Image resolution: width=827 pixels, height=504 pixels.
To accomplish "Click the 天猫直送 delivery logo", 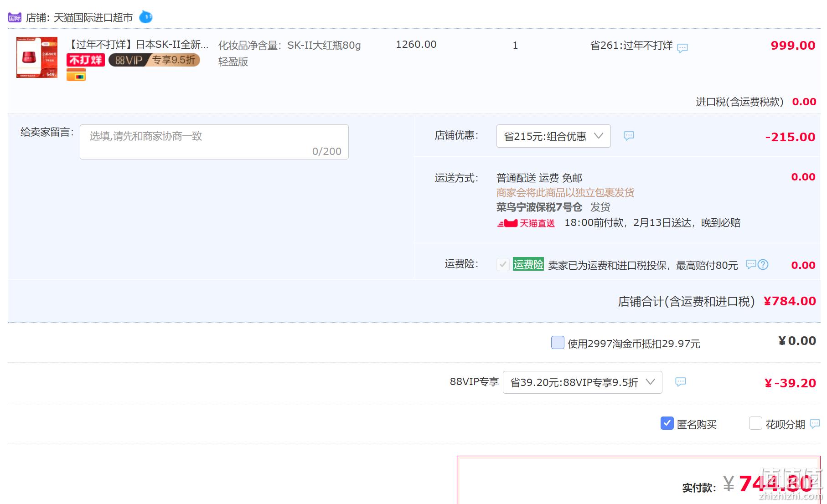I will (526, 223).
